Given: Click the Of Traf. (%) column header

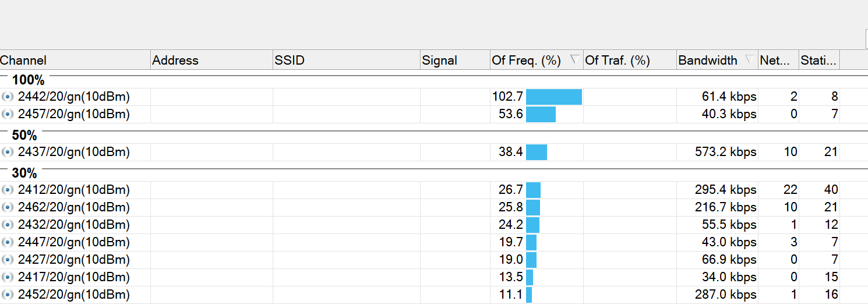Looking at the screenshot, I should [x=617, y=61].
